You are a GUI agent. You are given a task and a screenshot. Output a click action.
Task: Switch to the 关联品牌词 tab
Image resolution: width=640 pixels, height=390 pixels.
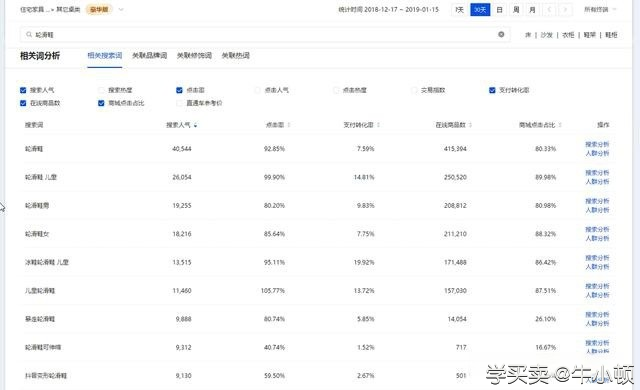coord(149,55)
